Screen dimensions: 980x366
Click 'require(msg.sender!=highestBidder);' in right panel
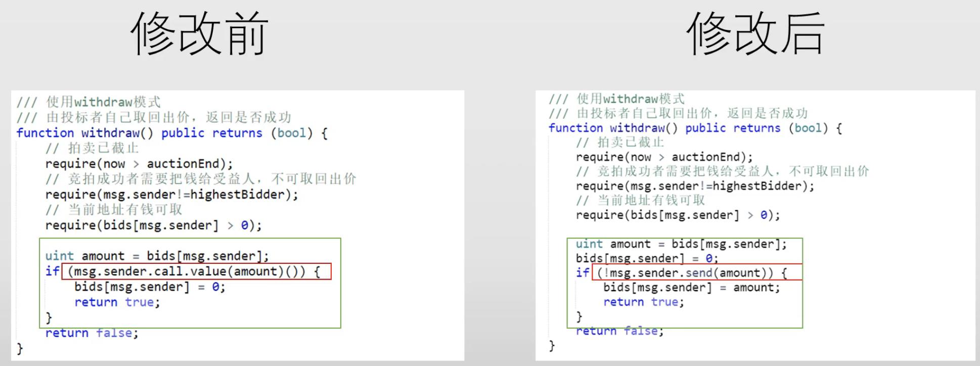pos(695,186)
